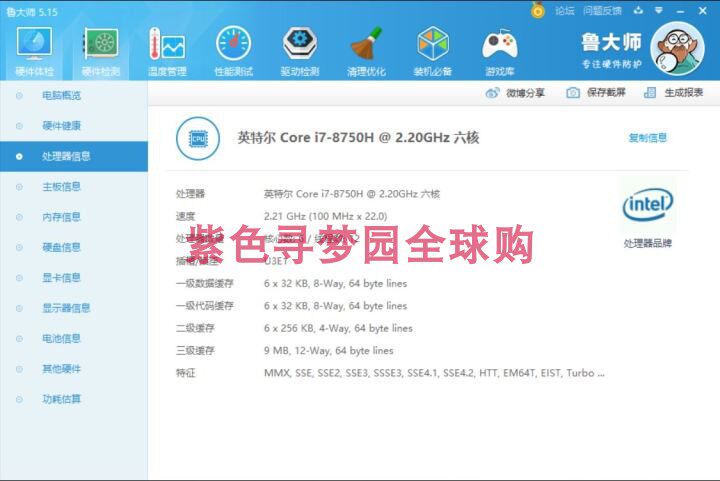Open 问题反馈 feedback link
Viewport: 720px width, 481px height.
[x=602, y=11]
